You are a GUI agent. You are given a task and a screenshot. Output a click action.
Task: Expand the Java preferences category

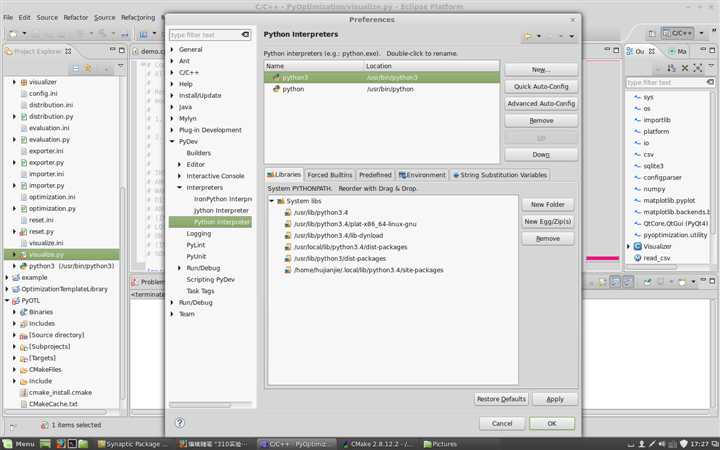click(x=172, y=107)
